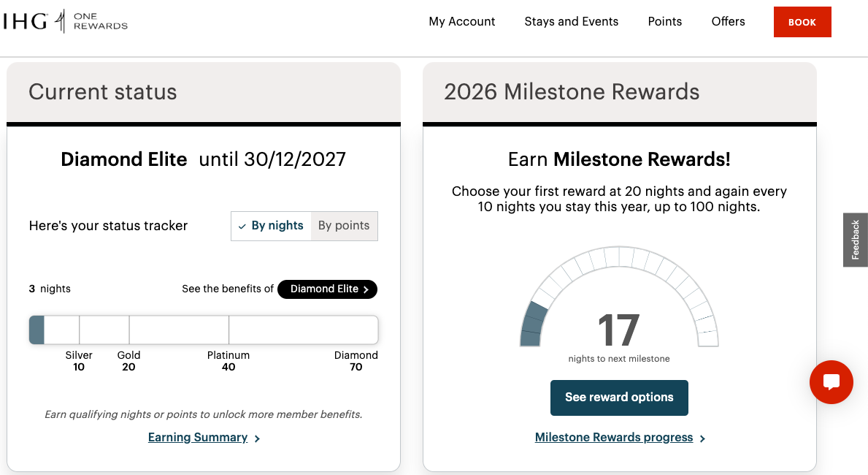
Task: Open the Stays and Events menu
Action: 571,22
